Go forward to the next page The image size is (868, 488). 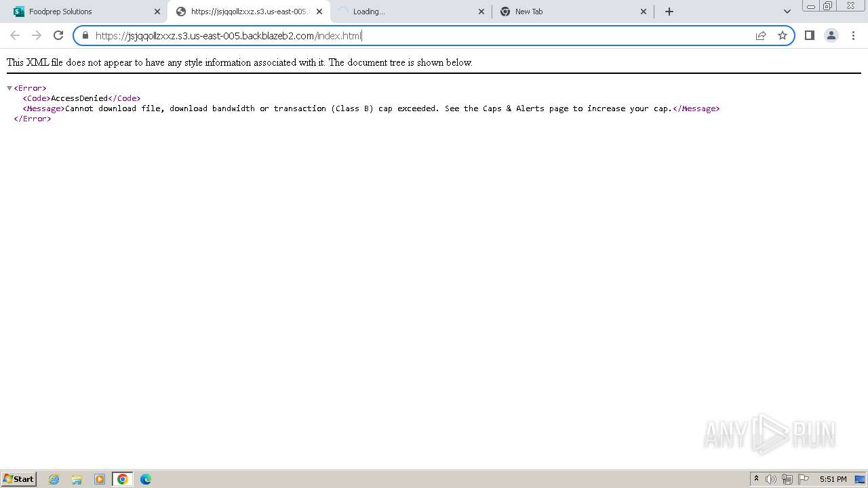37,35
